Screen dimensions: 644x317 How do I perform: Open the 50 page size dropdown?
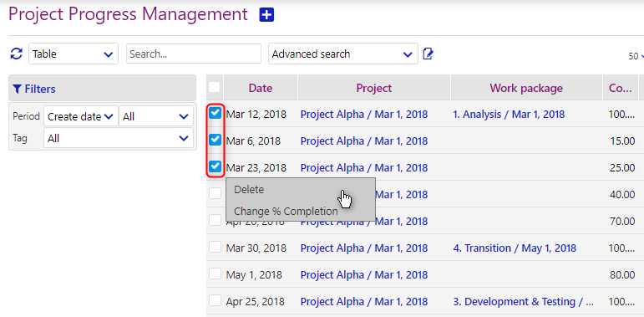pos(636,56)
